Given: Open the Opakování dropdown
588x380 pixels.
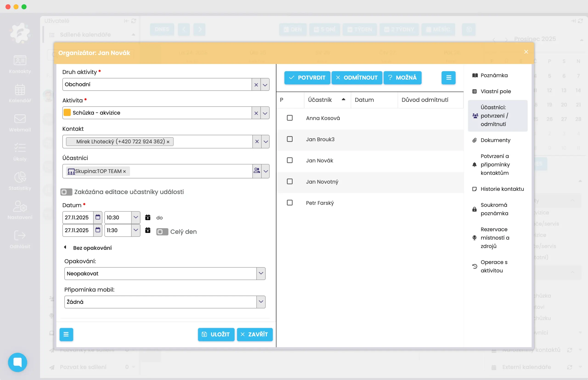Looking at the screenshot, I should 261,273.
